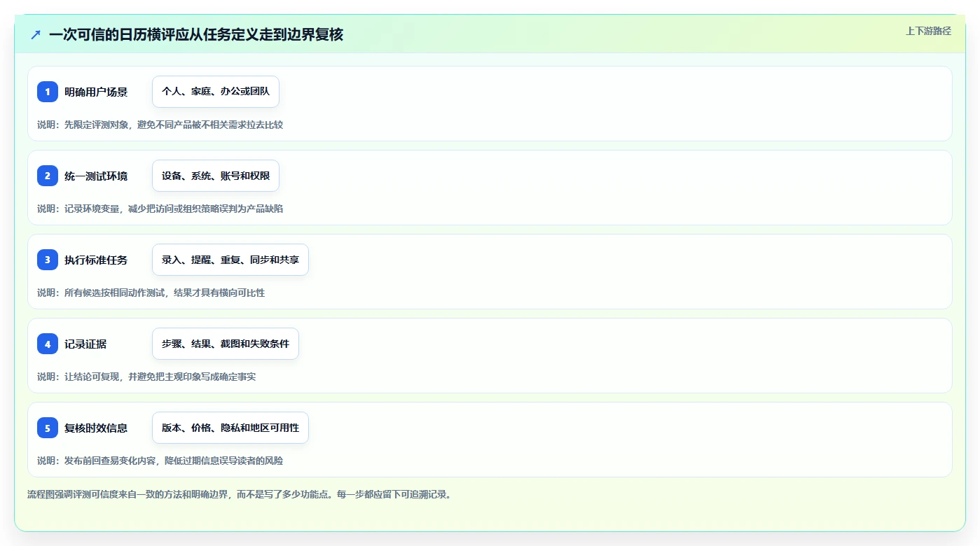Image resolution: width=980 pixels, height=546 pixels.
Task: Click the 明确用户场景 step title
Action: pyautogui.click(x=96, y=92)
